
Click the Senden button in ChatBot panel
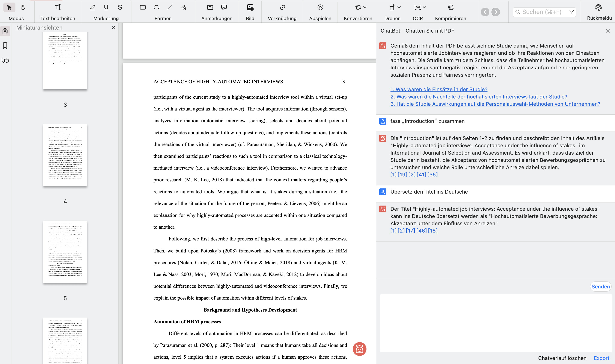600,286
